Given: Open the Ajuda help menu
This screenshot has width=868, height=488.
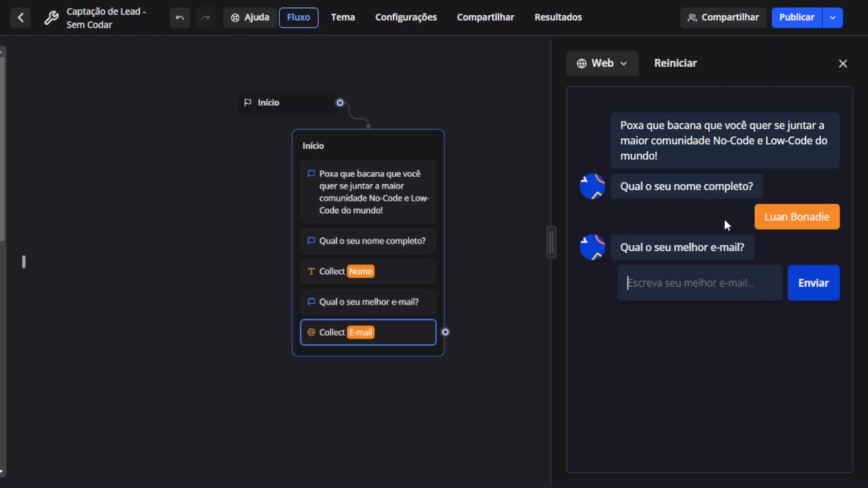Looking at the screenshot, I should (250, 18).
